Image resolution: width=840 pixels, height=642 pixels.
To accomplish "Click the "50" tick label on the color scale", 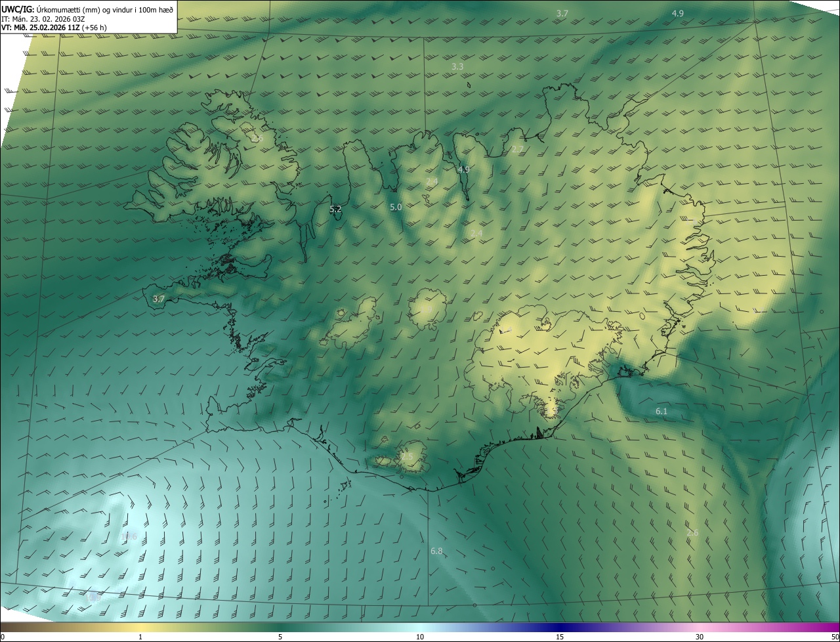I will [x=835, y=637].
